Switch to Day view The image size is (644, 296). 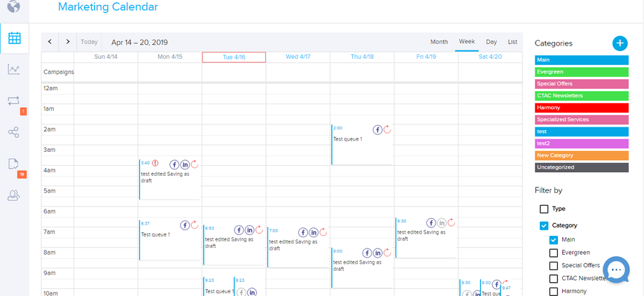[x=491, y=42]
